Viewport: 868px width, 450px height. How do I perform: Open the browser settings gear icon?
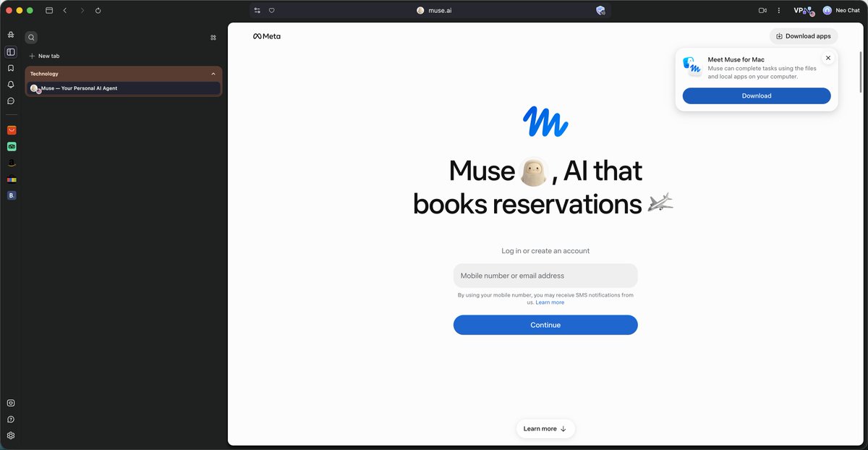pos(11,436)
